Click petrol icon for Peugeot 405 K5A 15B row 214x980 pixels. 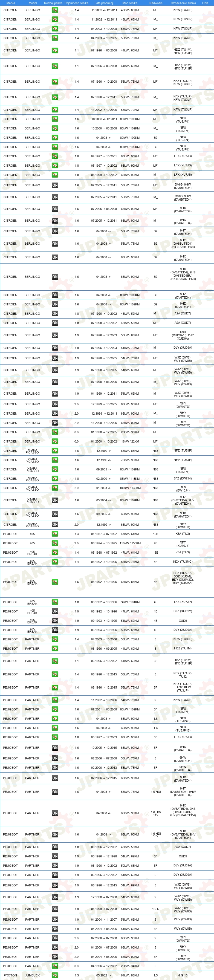click(x=55, y=534)
